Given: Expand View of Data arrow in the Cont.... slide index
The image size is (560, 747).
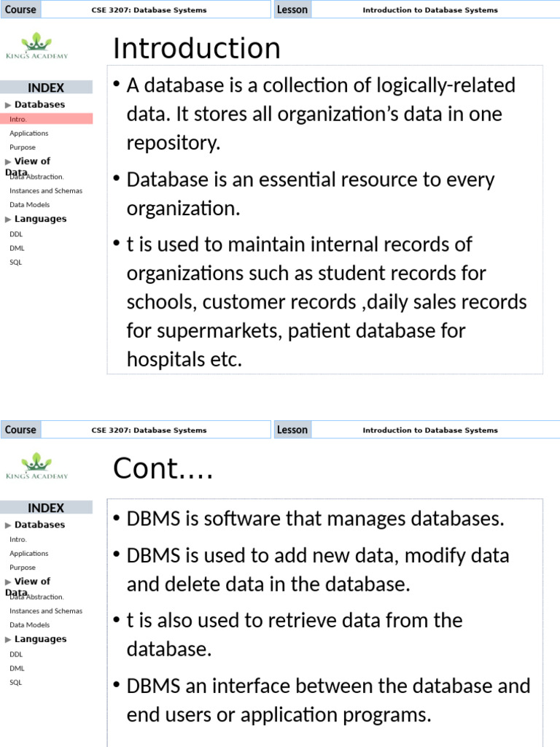Looking at the screenshot, I should [8, 581].
